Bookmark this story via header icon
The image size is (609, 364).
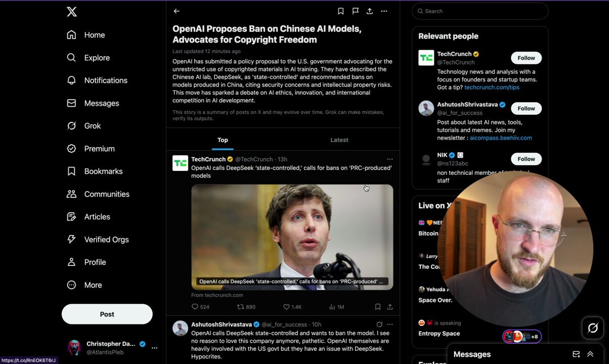pyautogui.click(x=341, y=11)
